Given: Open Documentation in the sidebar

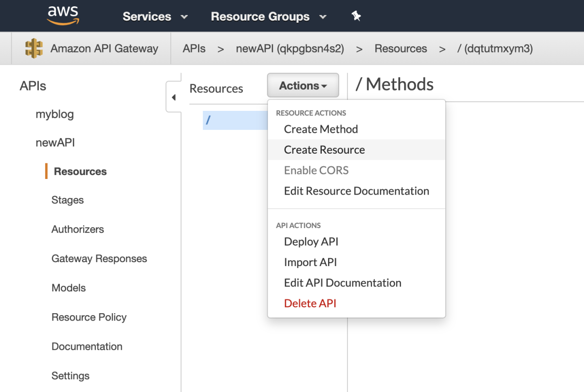Looking at the screenshot, I should tap(87, 347).
